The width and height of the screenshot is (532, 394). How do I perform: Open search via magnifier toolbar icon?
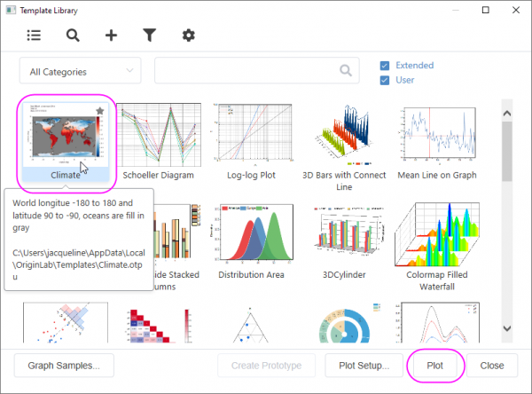tap(73, 35)
